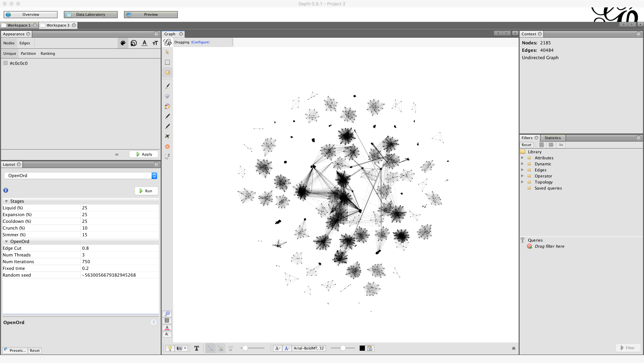Select the Sizer diamond tool
644x363 pixels.
167,96
